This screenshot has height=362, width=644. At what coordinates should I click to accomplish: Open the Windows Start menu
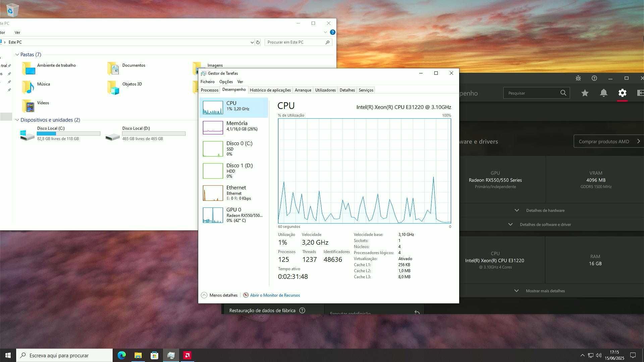click(8, 355)
